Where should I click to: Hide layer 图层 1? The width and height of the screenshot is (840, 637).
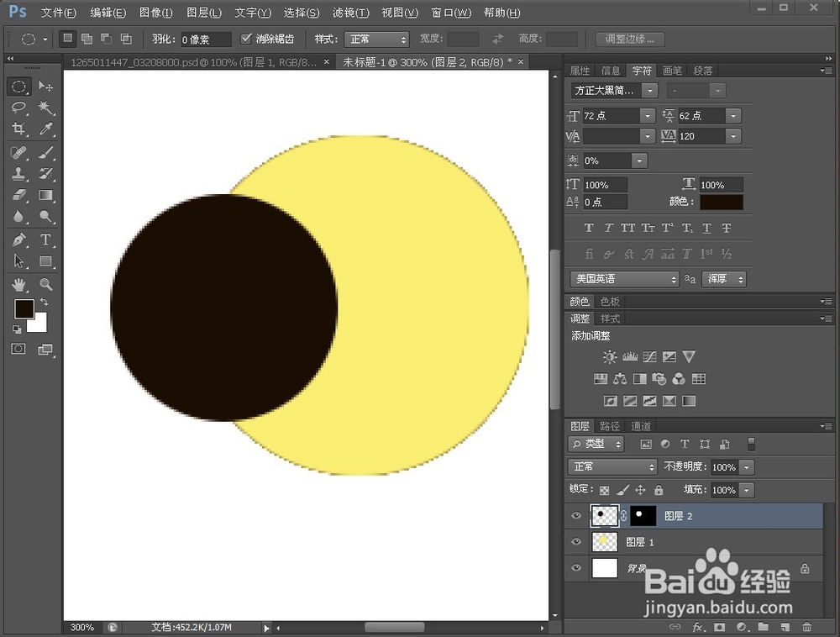click(576, 542)
